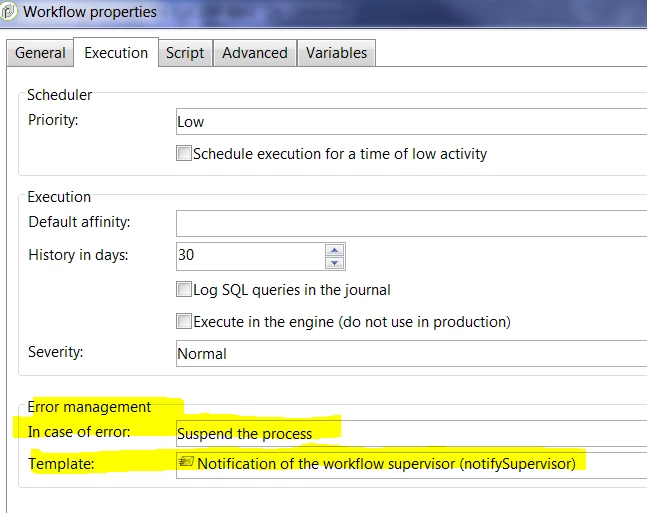Viewport: 647px width, 513px height.
Task: Open the Severity dropdown showing Normal
Action: click(x=411, y=353)
